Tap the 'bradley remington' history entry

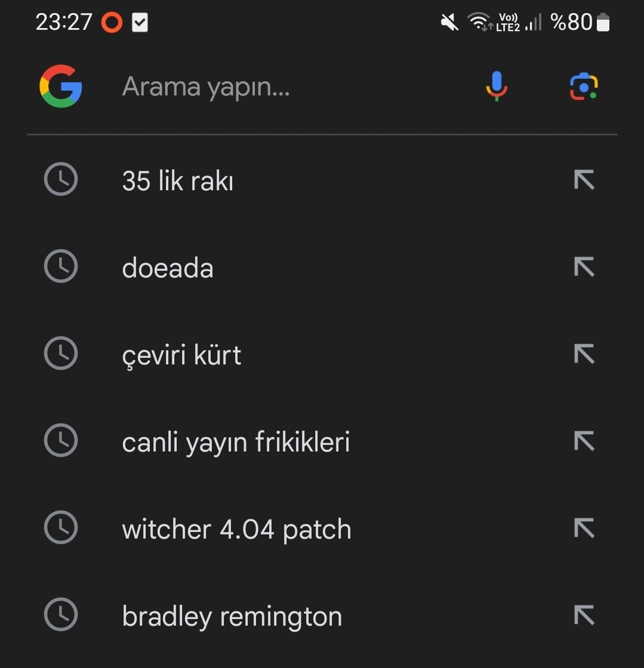(232, 616)
